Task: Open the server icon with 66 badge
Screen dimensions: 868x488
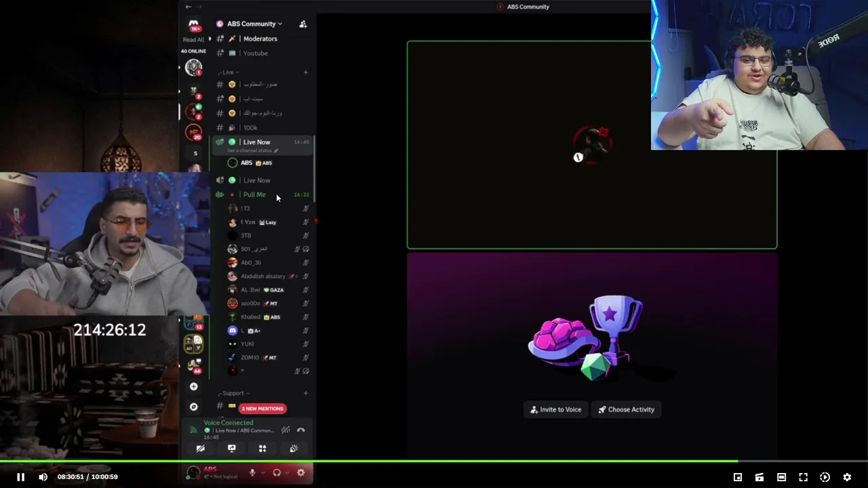Action: pyautogui.click(x=194, y=366)
